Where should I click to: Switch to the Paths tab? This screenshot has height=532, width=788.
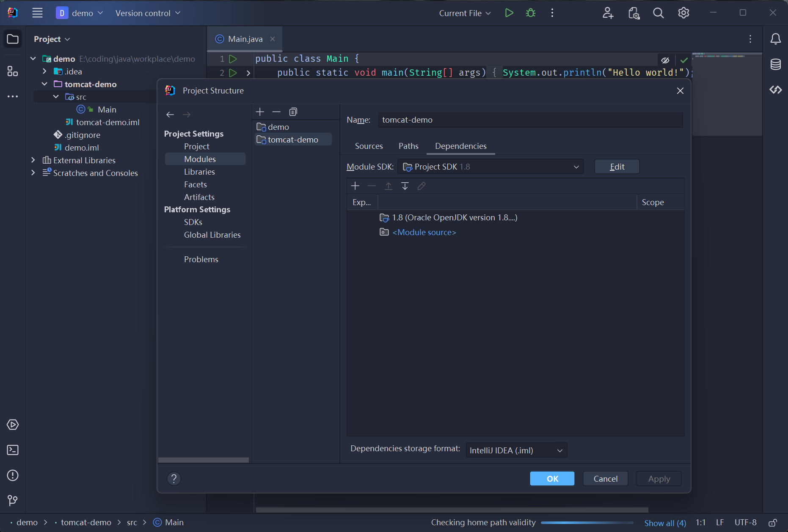[x=408, y=146]
